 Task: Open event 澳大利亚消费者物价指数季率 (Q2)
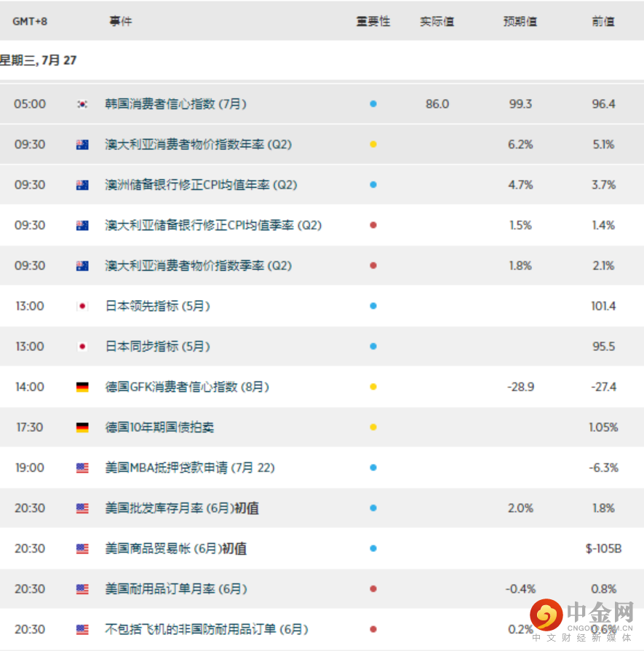tap(199, 265)
